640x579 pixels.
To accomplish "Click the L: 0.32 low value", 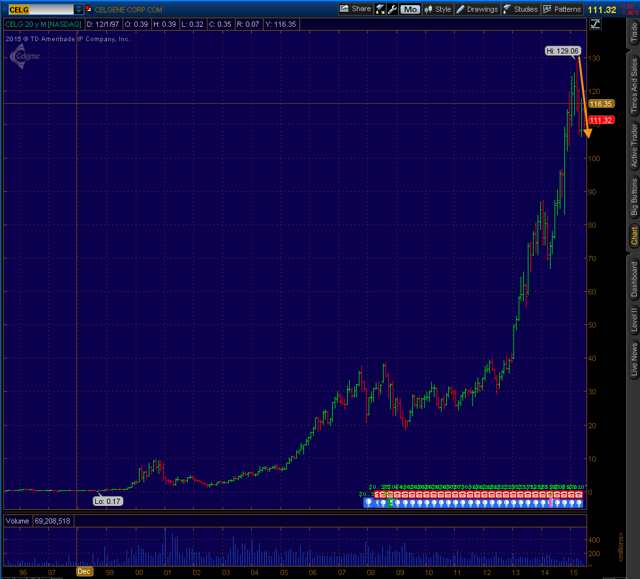I will [192, 24].
